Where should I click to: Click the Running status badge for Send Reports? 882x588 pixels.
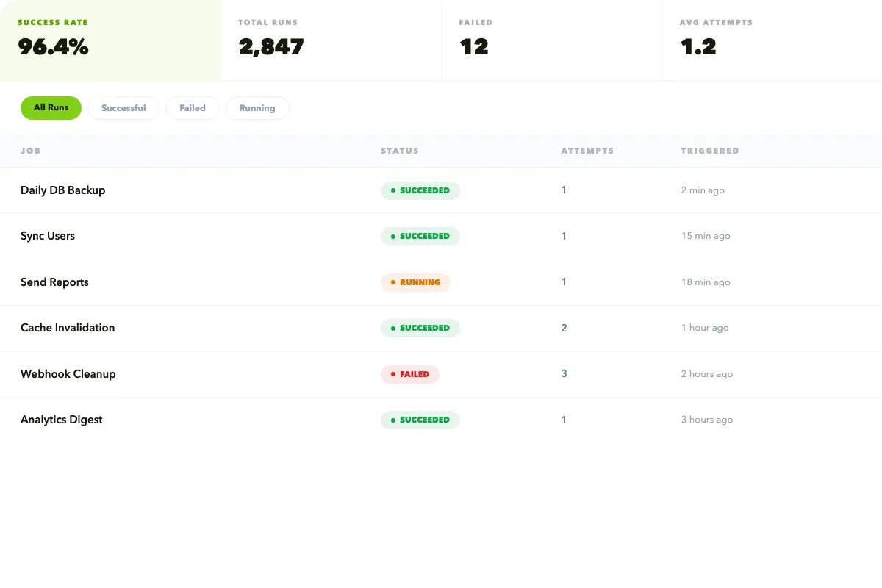pyautogui.click(x=415, y=282)
